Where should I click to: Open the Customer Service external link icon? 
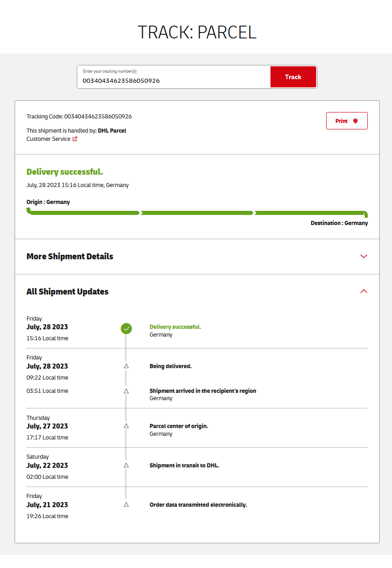75,139
